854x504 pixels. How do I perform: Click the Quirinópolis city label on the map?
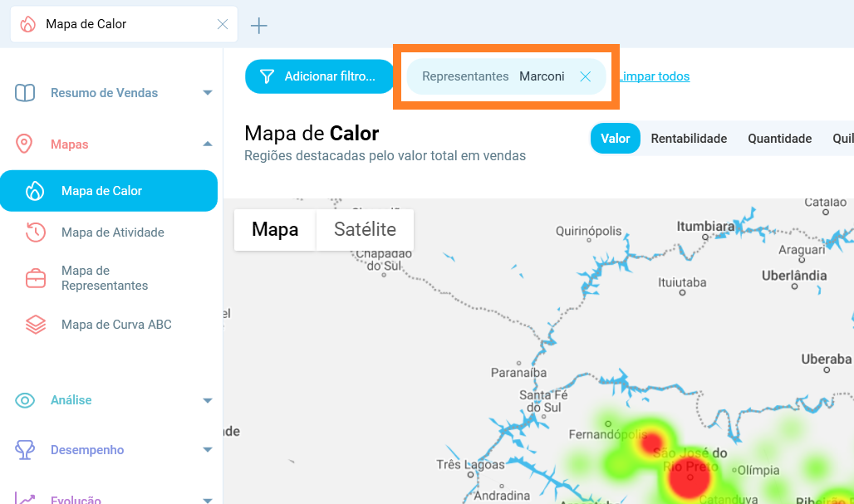pyautogui.click(x=588, y=231)
